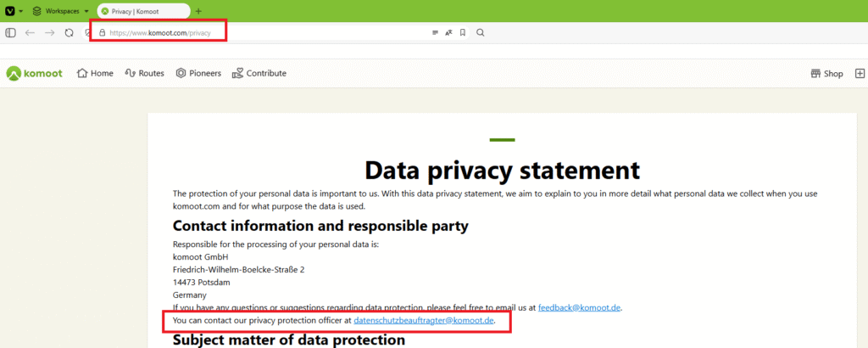868x348 pixels.
Task: Open the search field magnifier icon
Action: [481, 33]
